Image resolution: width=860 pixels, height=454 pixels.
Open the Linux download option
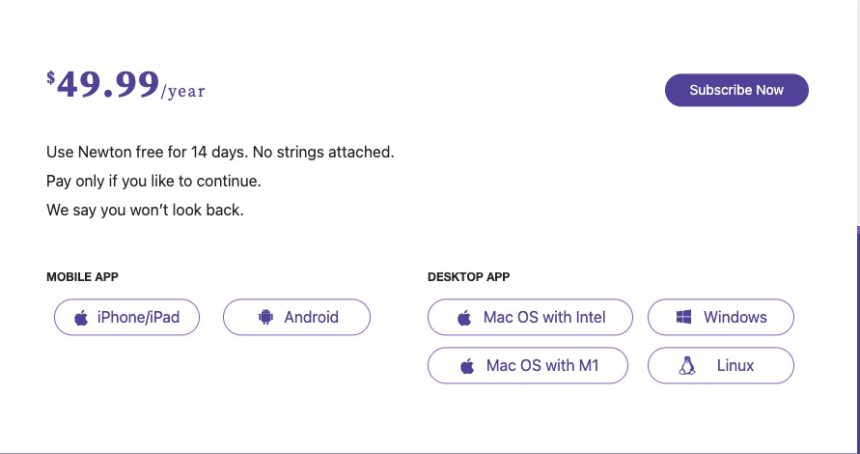tap(721, 366)
